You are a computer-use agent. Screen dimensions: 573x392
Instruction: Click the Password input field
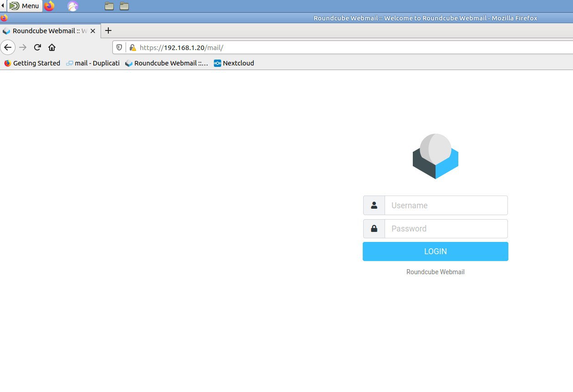(446, 229)
